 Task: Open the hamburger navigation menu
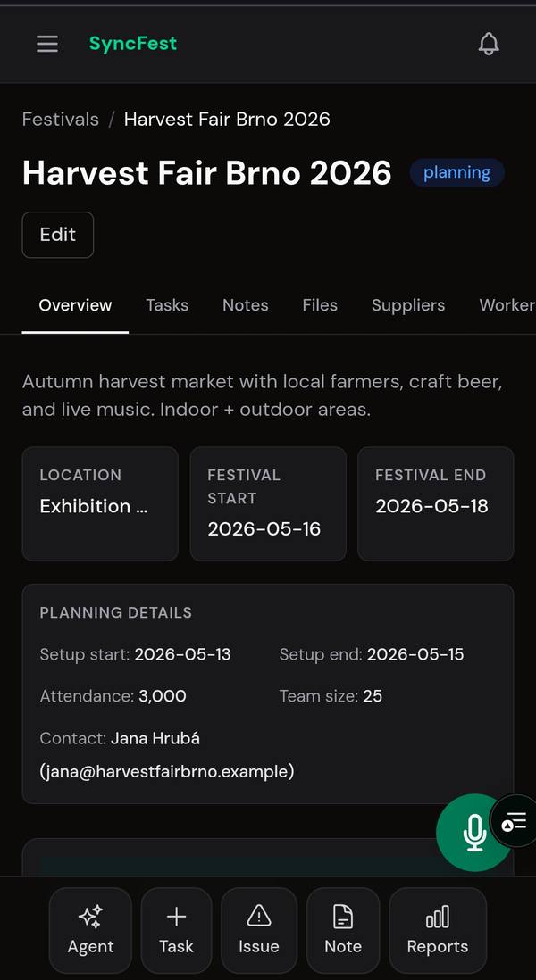pos(47,44)
